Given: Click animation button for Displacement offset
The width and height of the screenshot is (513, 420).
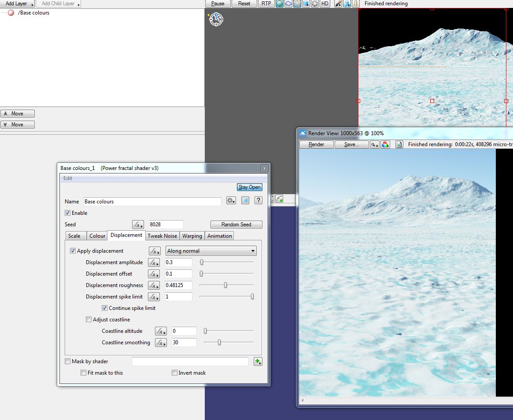Looking at the screenshot, I should point(154,274).
